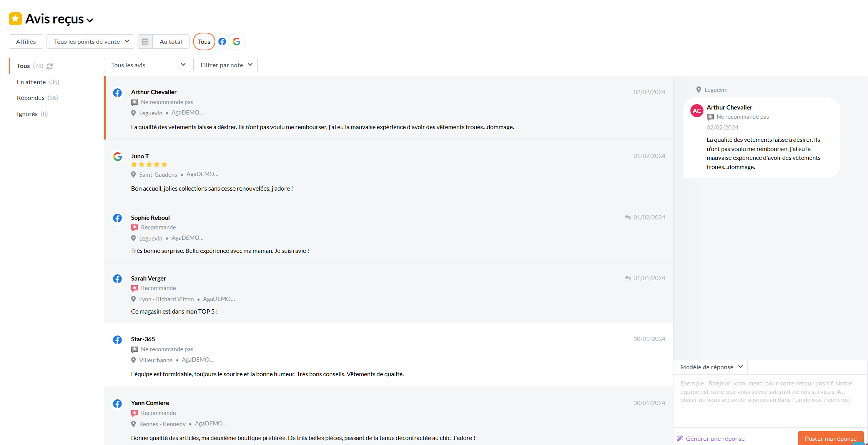Open Sarah Verger's review
Image resolution: width=868 pixels, height=445 pixels.
pyautogui.click(x=389, y=293)
